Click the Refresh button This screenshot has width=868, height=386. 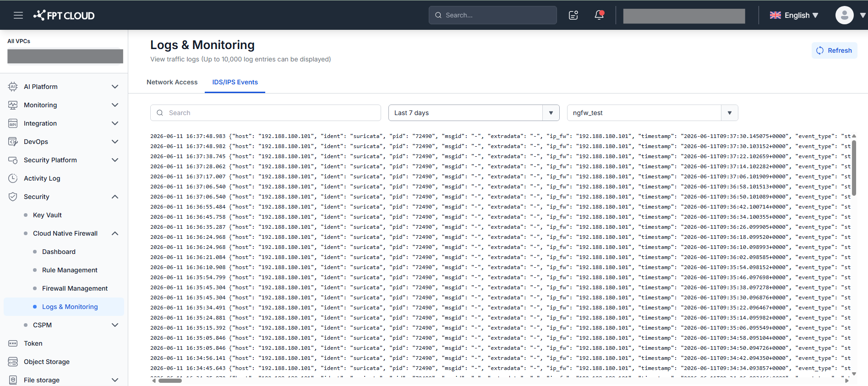tap(834, 50)
